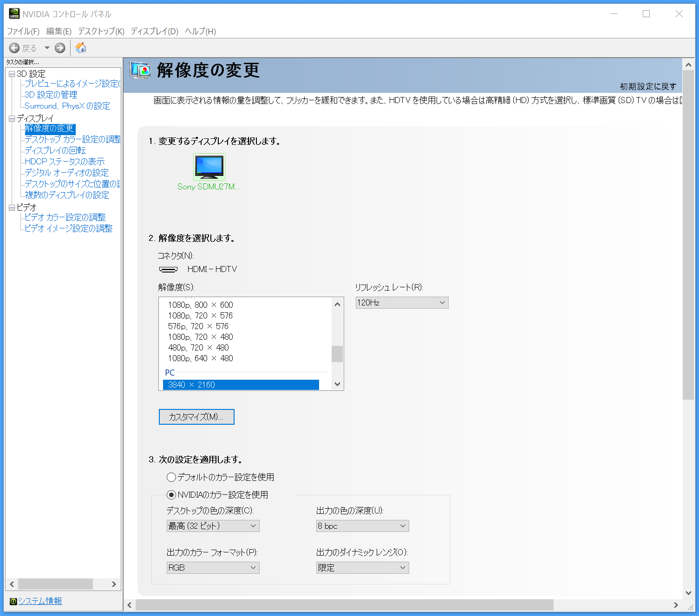Click the カスタマイズ(M)... button

tap(196, 417)
